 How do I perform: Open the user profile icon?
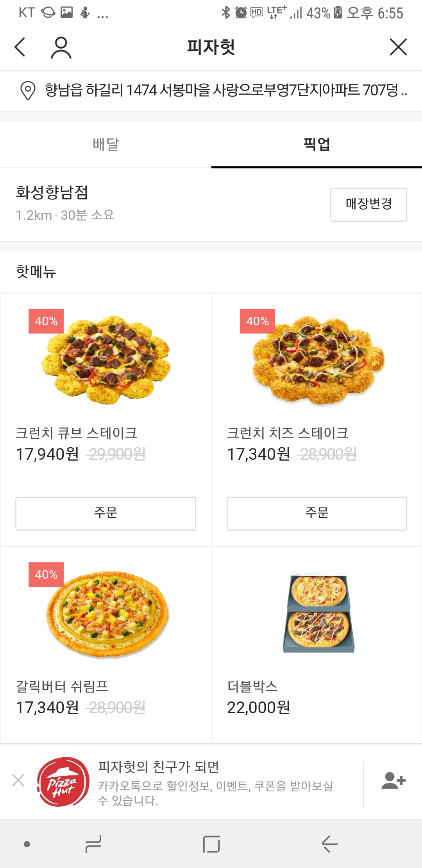pyautogui.click(x=61, y=47)
